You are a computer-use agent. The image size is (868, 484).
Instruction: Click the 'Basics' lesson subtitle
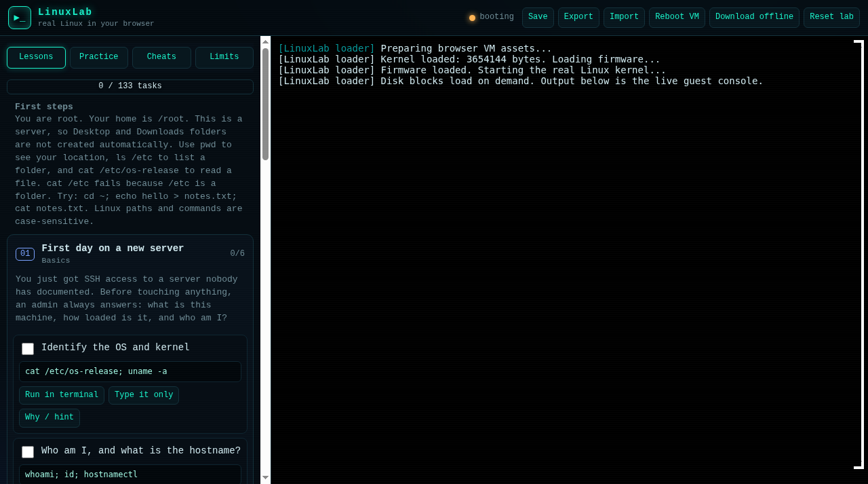(56, 261)
